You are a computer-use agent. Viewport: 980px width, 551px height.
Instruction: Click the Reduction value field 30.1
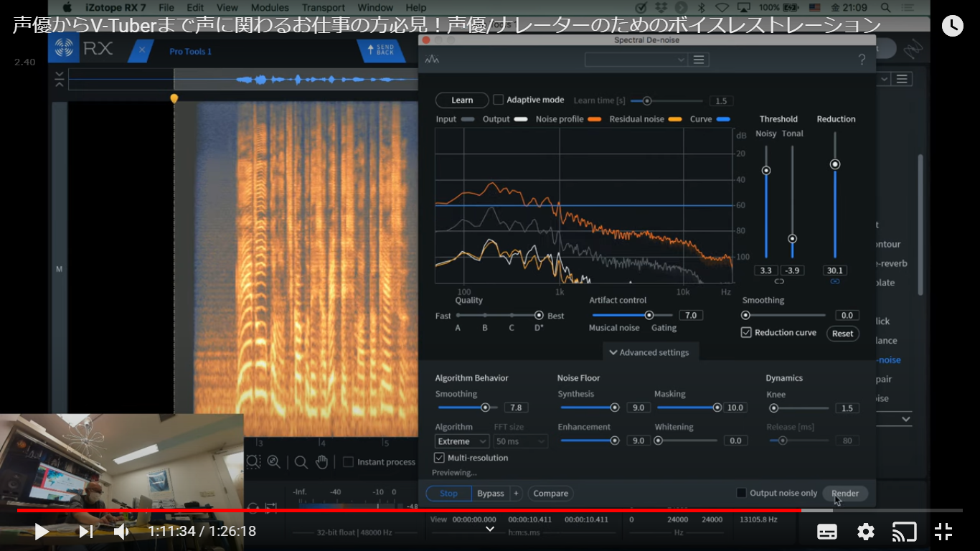835,270
